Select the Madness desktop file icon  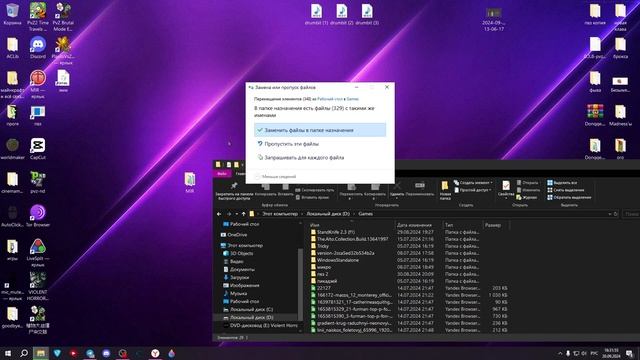[x=620, y=115]
